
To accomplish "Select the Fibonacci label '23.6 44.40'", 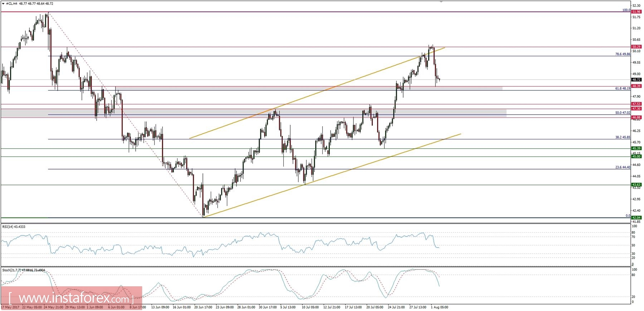I will (x=623, y=167).
